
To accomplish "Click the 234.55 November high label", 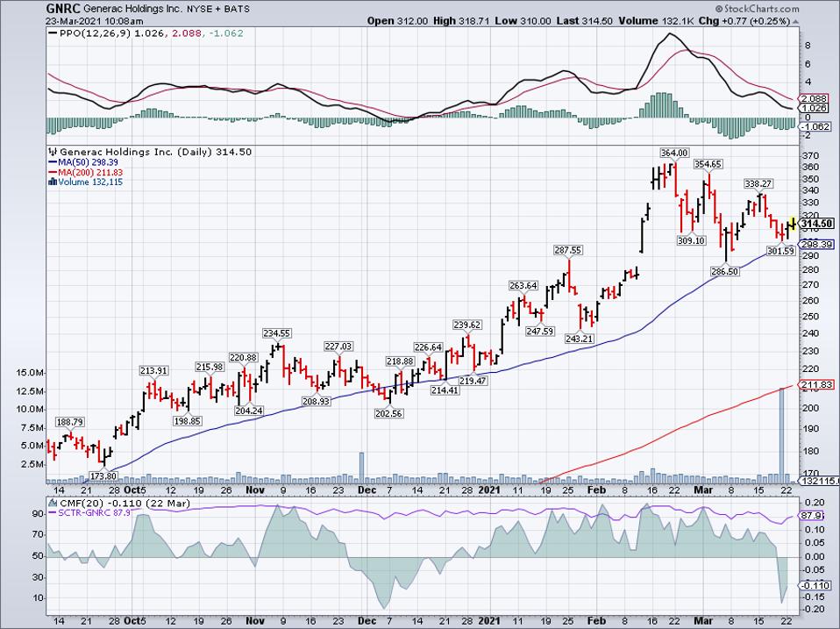I will pyautogui.click(x=276, y=333).
